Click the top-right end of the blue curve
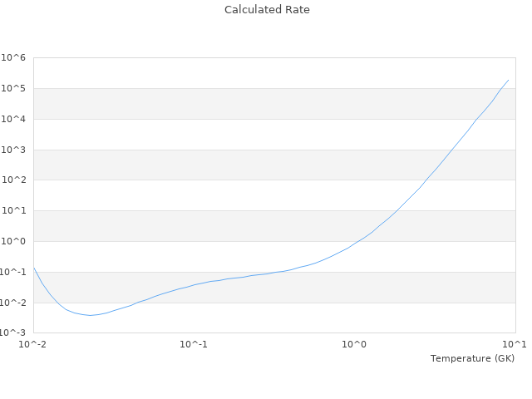The width and height of the screenshot is (532, 399). tap(508, 81)
